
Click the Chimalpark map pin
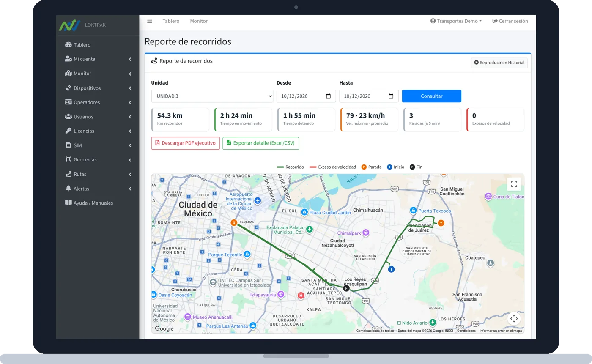click(366, 233)
